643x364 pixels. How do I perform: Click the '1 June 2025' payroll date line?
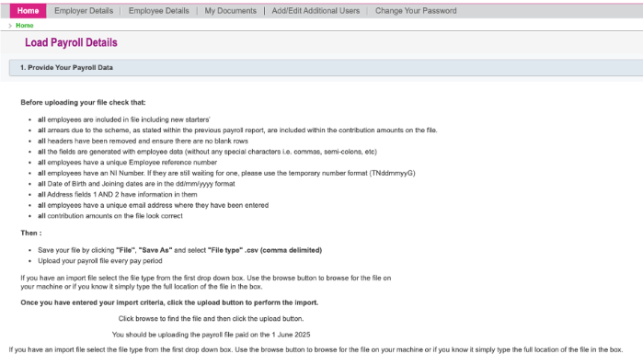(211, 335)
